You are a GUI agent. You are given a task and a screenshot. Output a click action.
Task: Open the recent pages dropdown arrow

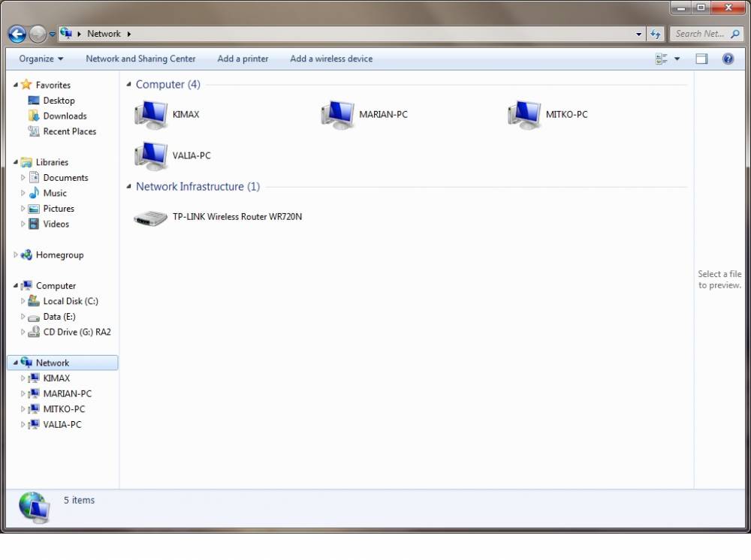[x=53, y=35]
